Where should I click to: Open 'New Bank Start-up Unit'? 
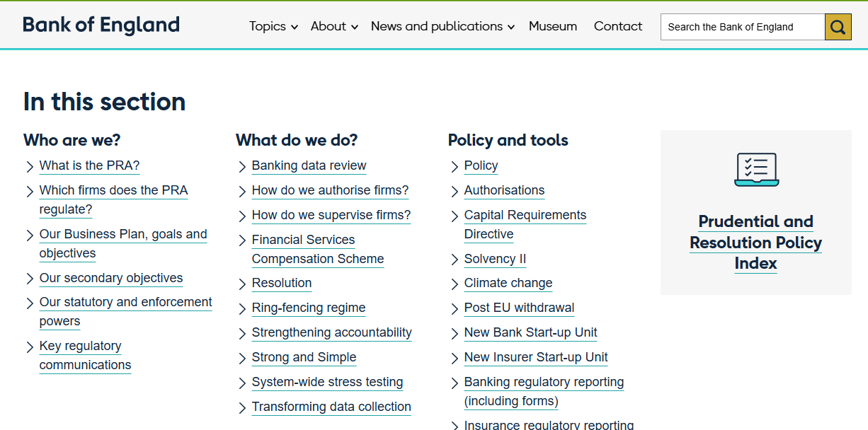click(x=530, y=332)
